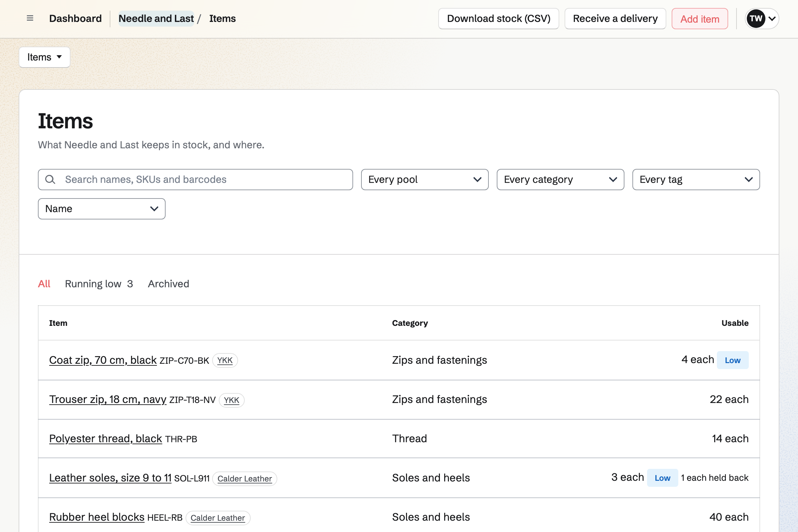Open the Name sort dropdown
The height and width of the screenshot is (532, 798).
pyautogui.click(x=101, y=209)
